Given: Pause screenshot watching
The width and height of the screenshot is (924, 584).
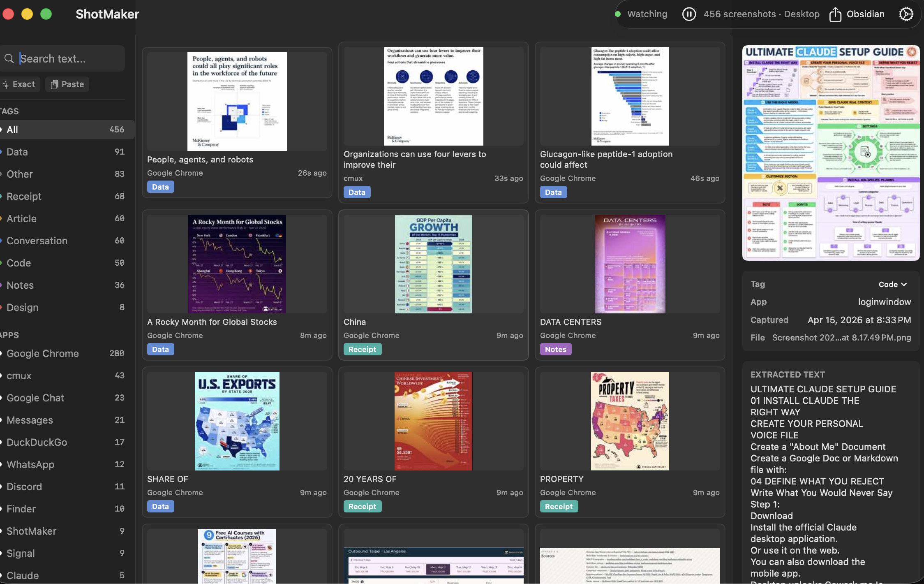Looking at the screenshot, I should [689, 14].
